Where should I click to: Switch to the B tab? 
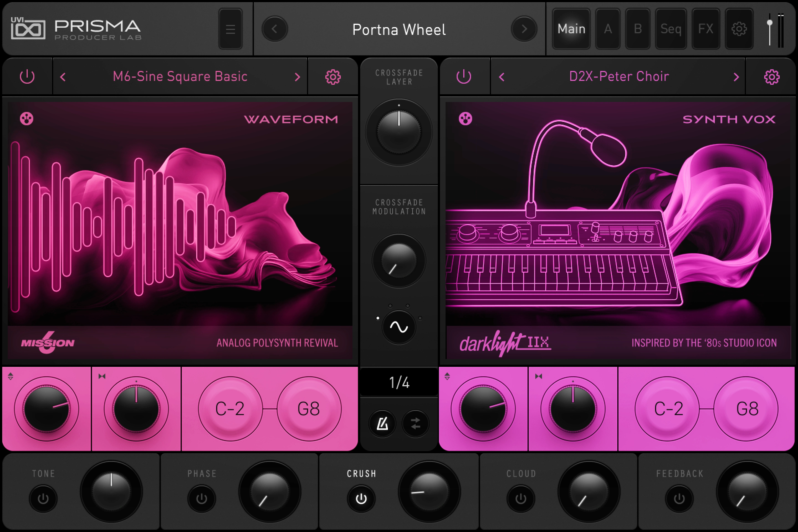click(x=638, y=29)
